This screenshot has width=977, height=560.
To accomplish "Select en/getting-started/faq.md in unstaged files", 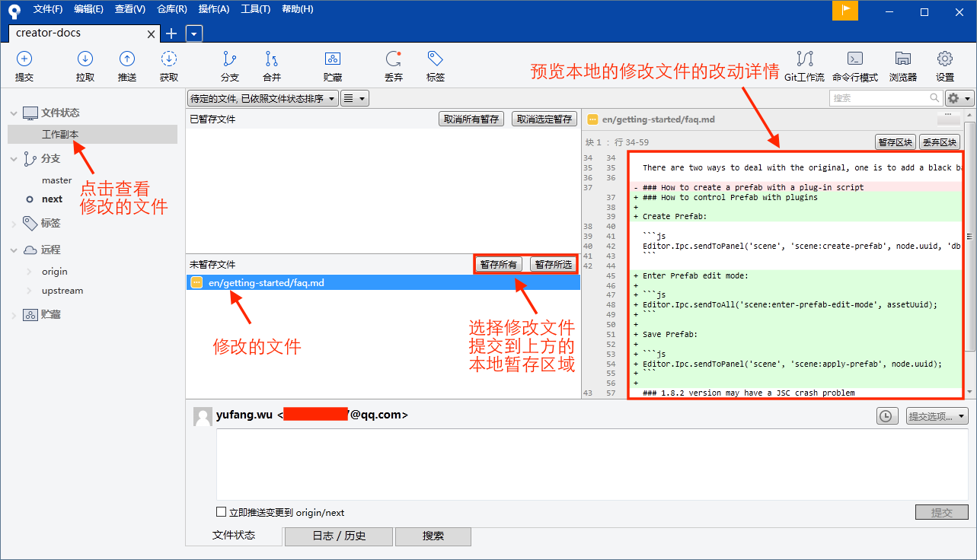I will click(x=383, y=282).
